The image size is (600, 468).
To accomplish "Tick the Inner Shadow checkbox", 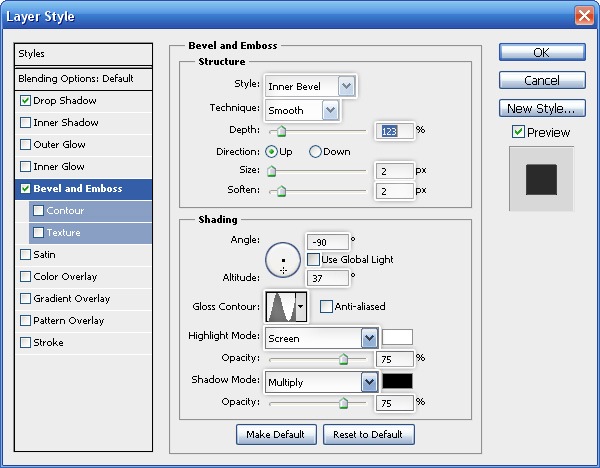I will tap(25, 123).
